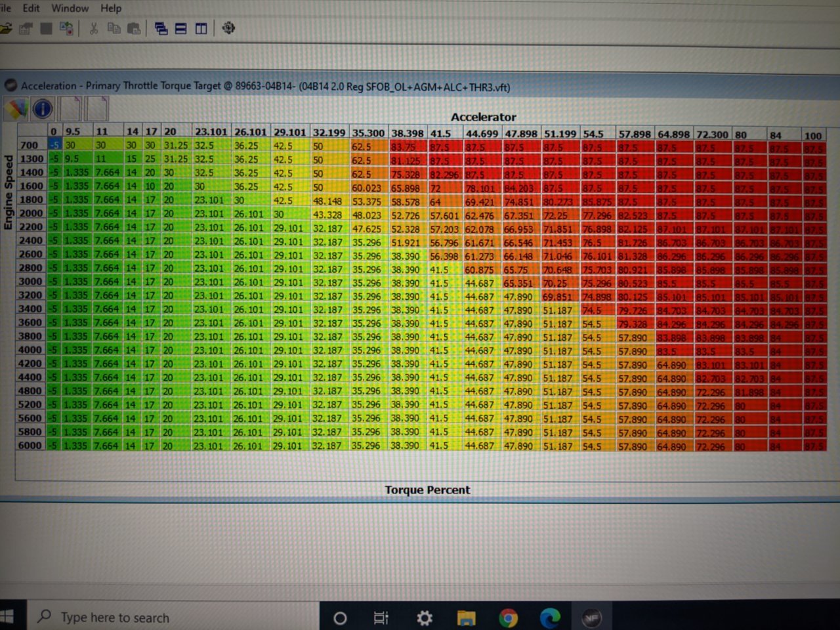Open Cortana circle on the taskbar

(x=340, y=618)
